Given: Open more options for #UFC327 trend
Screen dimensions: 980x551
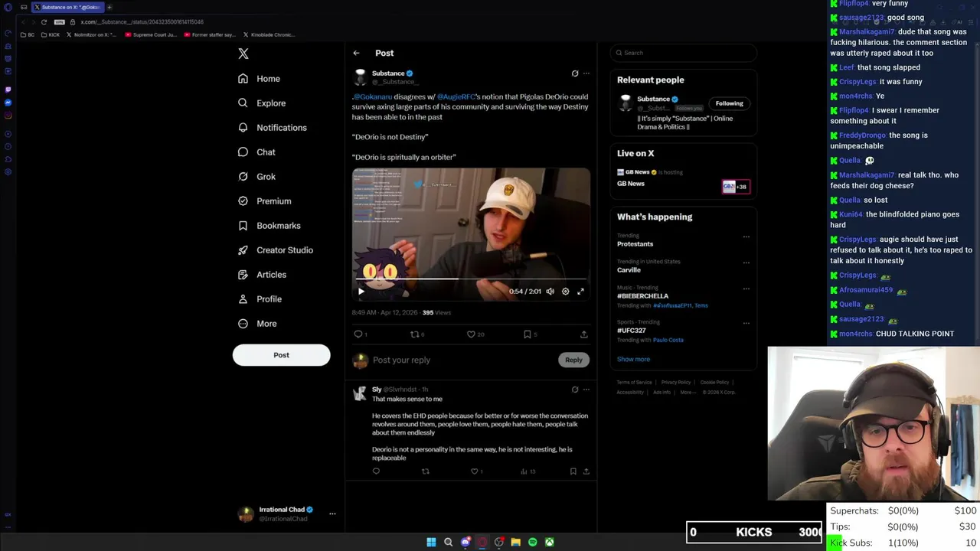Looking at the screenshot, I should pos(746,323).
